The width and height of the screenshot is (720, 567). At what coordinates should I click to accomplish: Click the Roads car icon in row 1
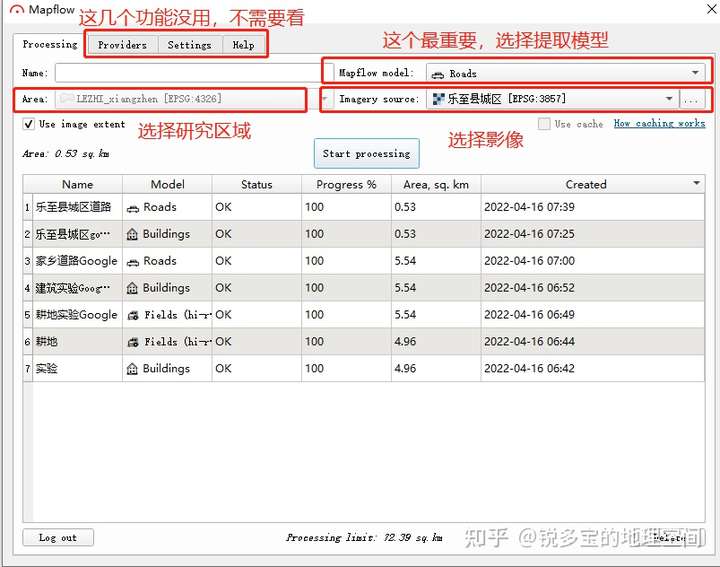(x=133, y=208)
